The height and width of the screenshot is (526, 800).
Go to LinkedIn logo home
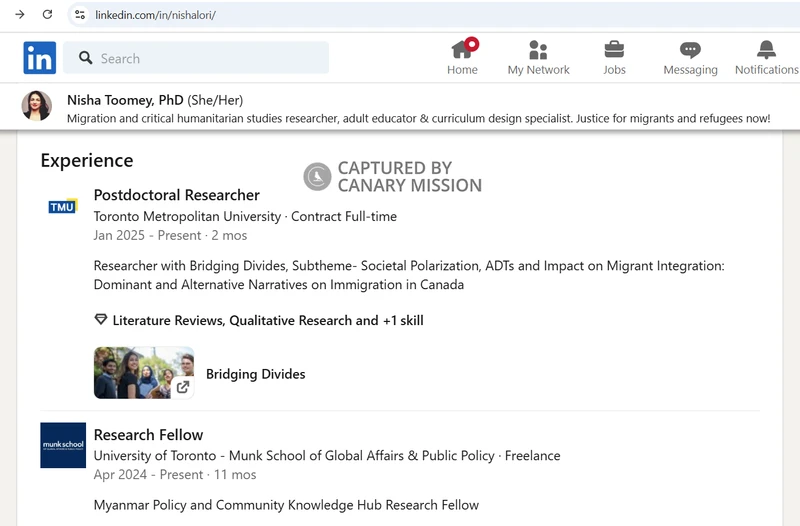39,58
